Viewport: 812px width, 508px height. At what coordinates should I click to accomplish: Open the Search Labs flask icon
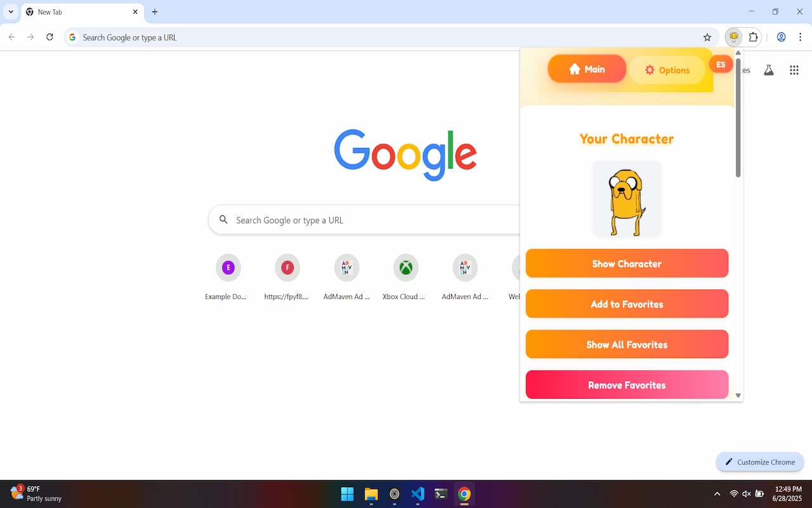pos(769,70)
